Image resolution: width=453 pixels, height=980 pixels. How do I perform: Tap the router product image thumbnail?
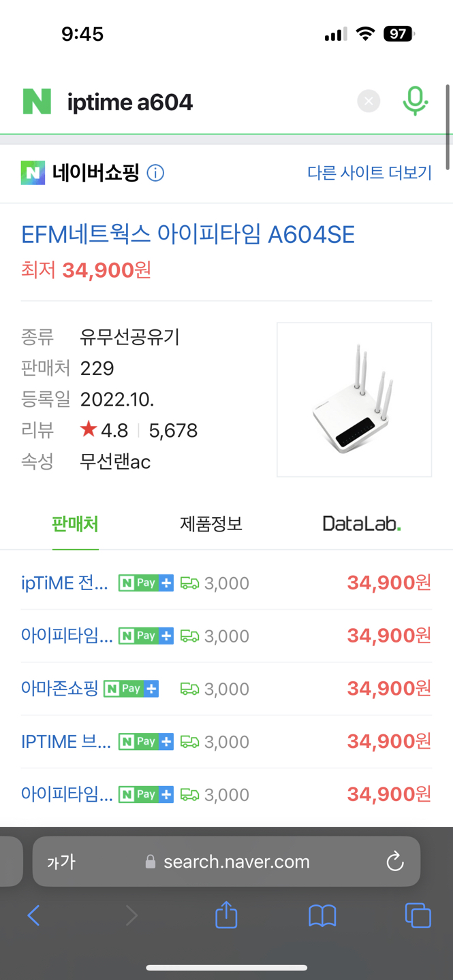point(354,399)
